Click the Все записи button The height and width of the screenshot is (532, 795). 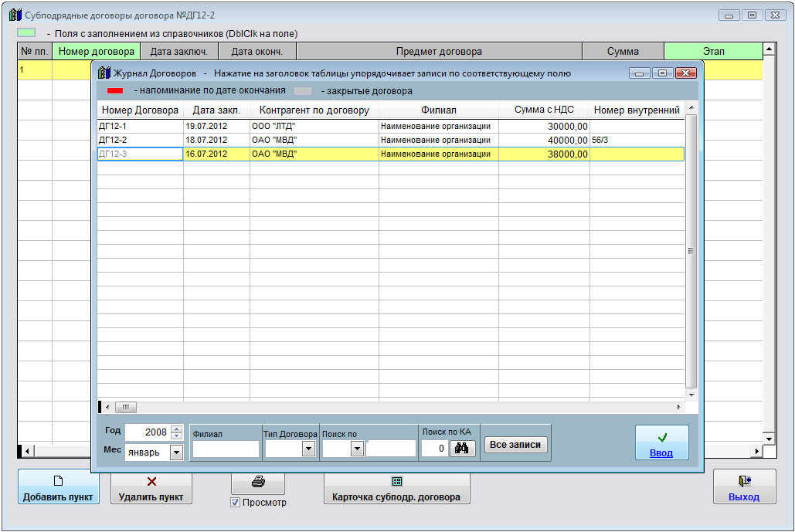515,445
